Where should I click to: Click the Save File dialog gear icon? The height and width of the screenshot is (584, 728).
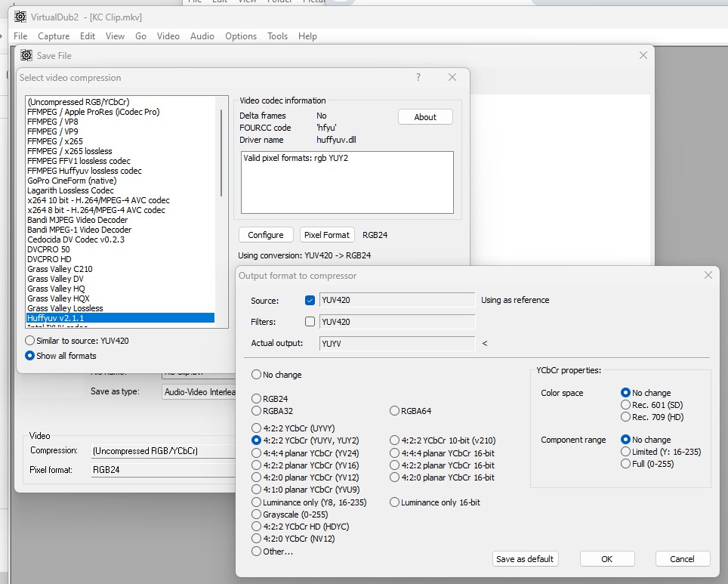pyautogui.click(x=26, y=55)
